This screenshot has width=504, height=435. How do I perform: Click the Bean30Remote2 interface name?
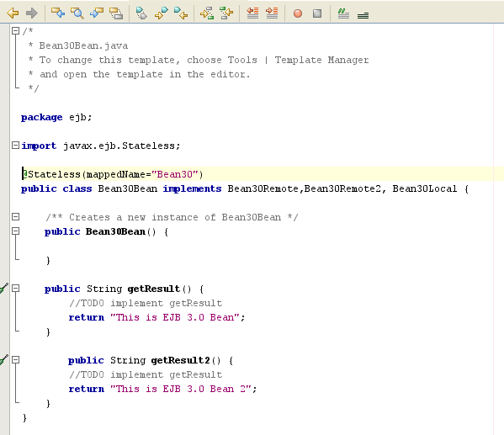342,188
